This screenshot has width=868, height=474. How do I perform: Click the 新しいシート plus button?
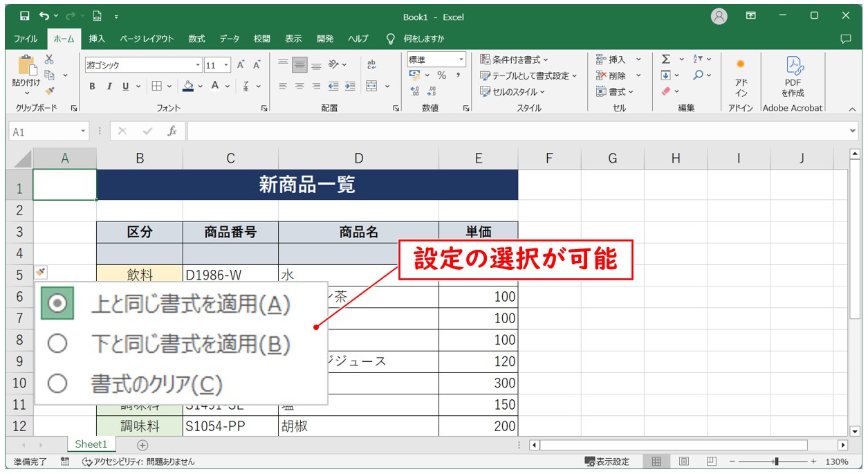click(141, 444)
